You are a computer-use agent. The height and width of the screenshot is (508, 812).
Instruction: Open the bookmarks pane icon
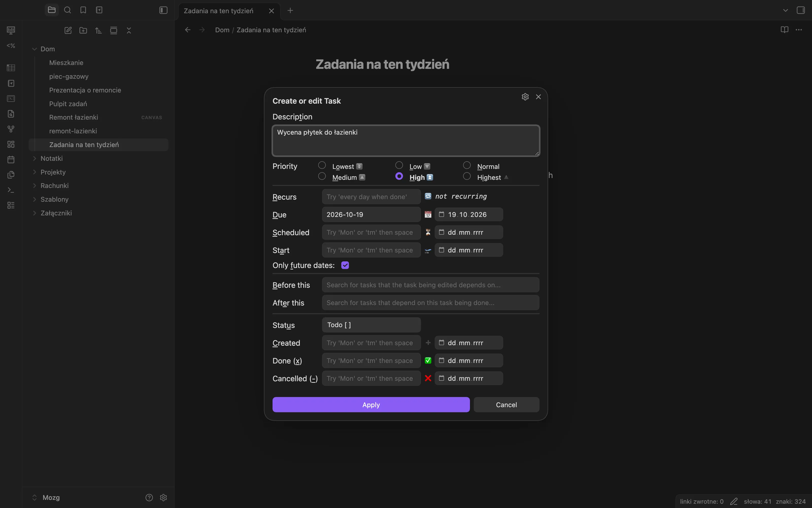click(83, 10)
